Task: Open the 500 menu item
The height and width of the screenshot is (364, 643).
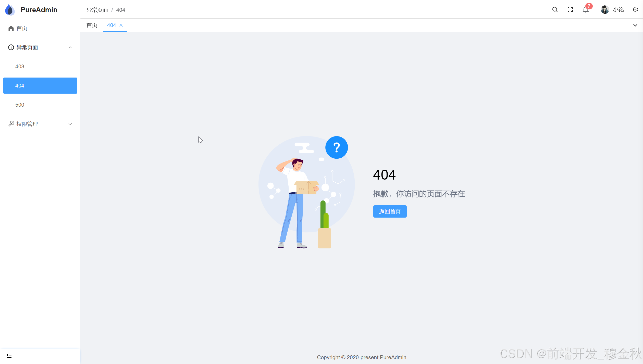Action: point(20,105)
